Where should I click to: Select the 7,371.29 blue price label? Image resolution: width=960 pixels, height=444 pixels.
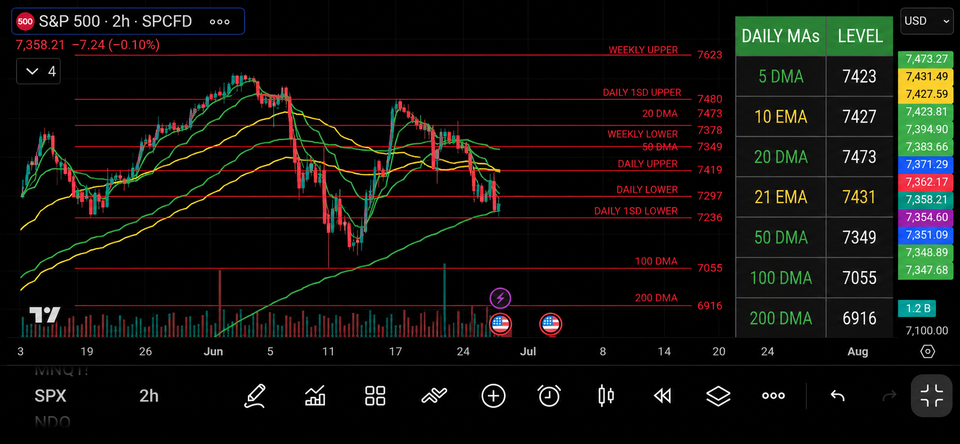tap(926, 164)
